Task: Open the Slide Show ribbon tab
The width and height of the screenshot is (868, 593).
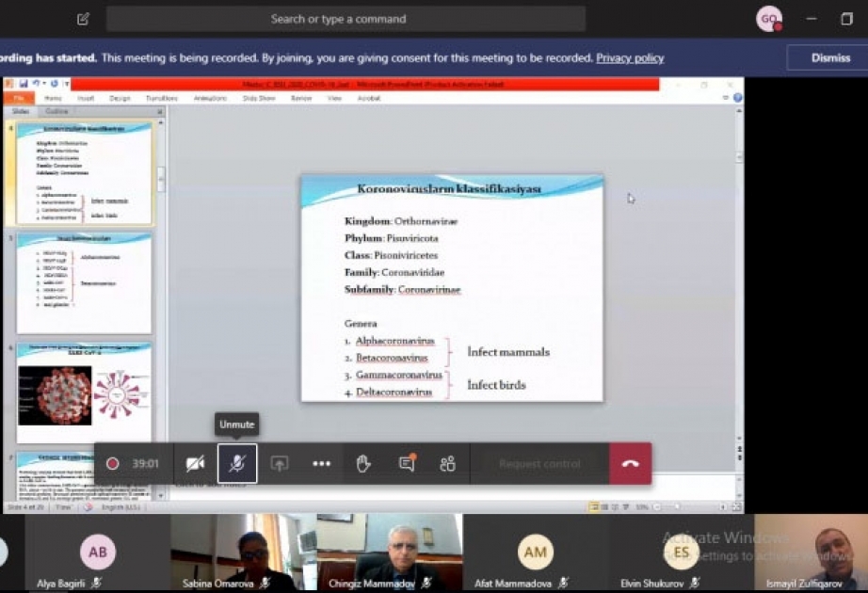Action: (x=259, y=98)
